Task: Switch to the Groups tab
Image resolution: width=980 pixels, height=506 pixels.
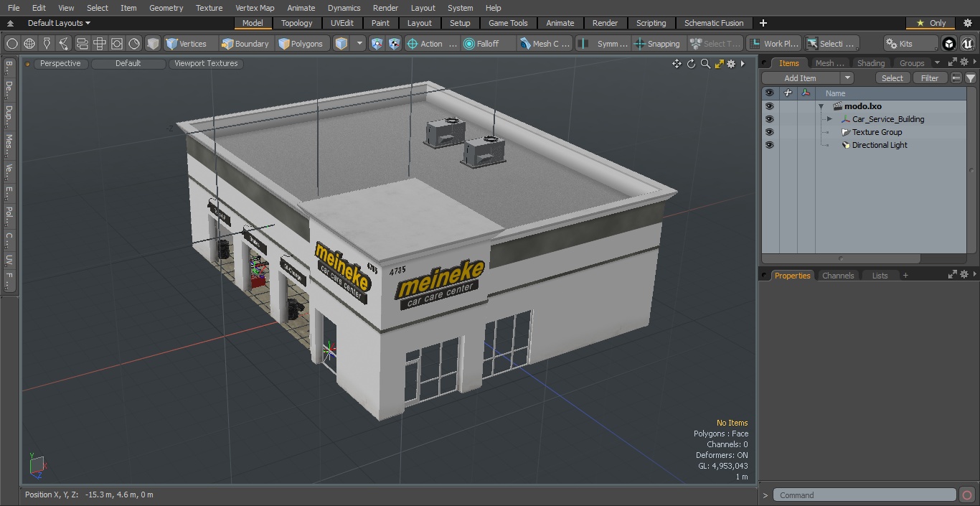Action: (x=912, y=63)
